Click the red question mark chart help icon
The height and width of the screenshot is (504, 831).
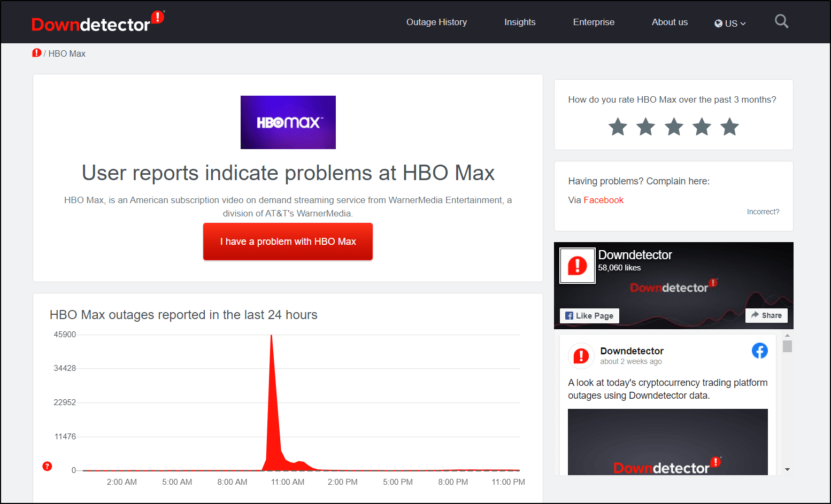[x=47, y=466]
